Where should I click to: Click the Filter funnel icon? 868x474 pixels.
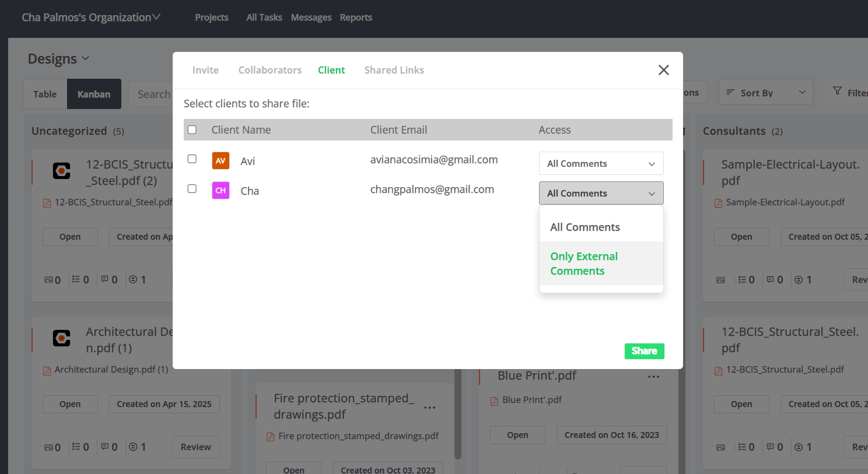click(837, 92)
